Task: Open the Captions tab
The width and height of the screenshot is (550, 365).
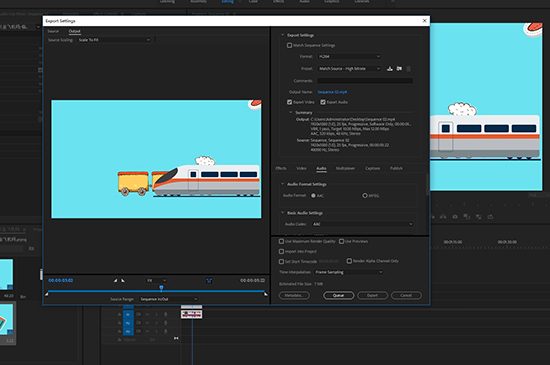Action: pos(373,168)
